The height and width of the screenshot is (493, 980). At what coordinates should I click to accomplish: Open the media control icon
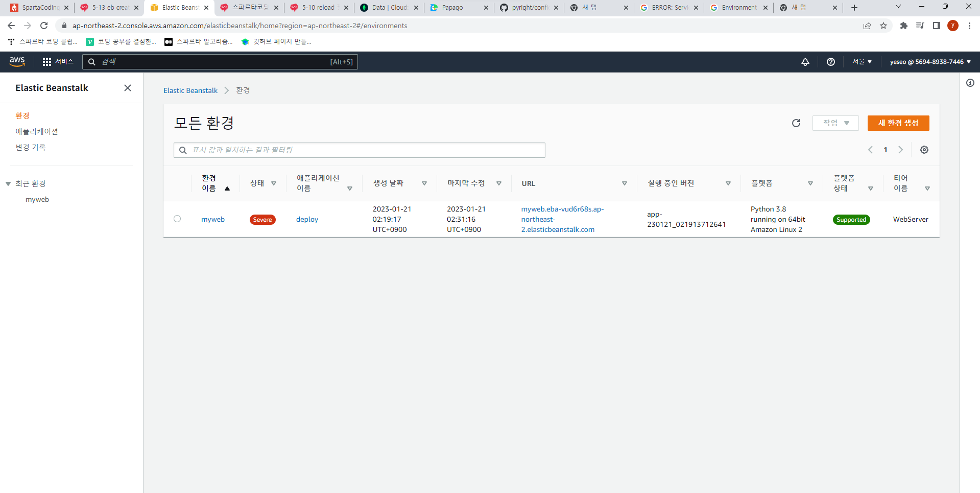[x=920, y=26]
